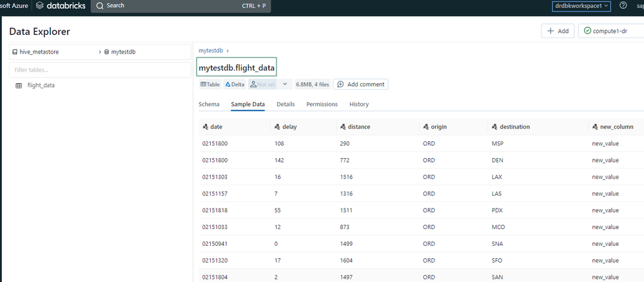Switch to the Schema tab

click(x=209, y=104)
